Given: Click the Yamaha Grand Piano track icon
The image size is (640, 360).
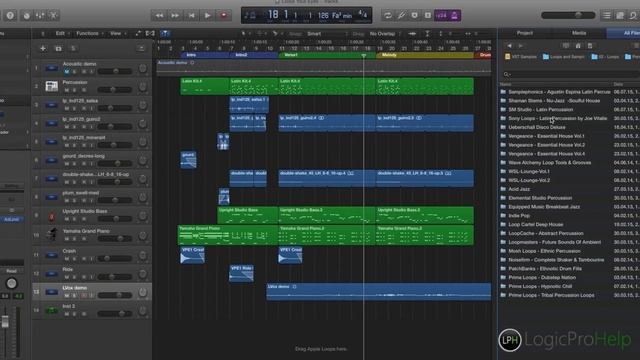Looking at the screenshot, I should (51, 234).
